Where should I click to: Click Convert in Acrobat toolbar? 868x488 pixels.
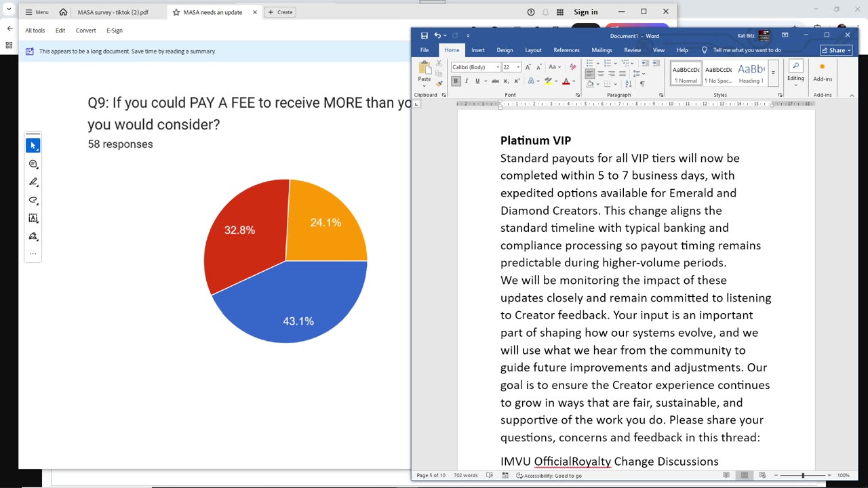pyautogui.click(x=85, y=30)
